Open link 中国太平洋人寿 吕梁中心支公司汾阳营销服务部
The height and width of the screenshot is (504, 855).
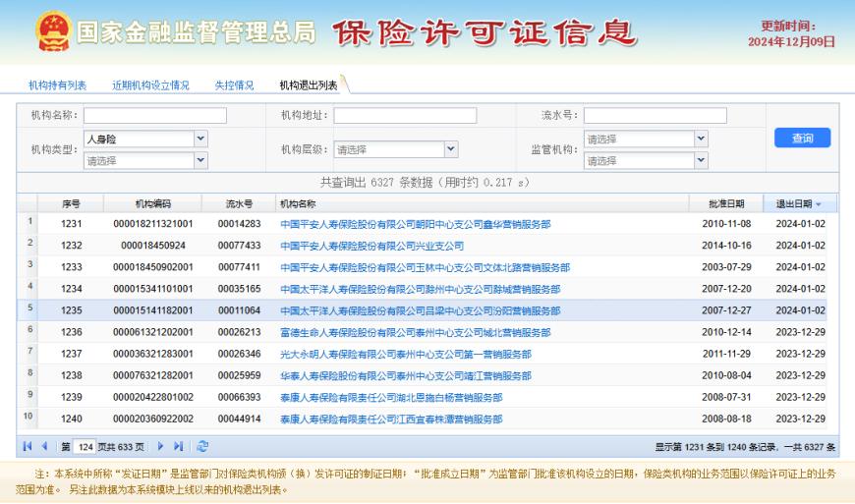[420, 310]
